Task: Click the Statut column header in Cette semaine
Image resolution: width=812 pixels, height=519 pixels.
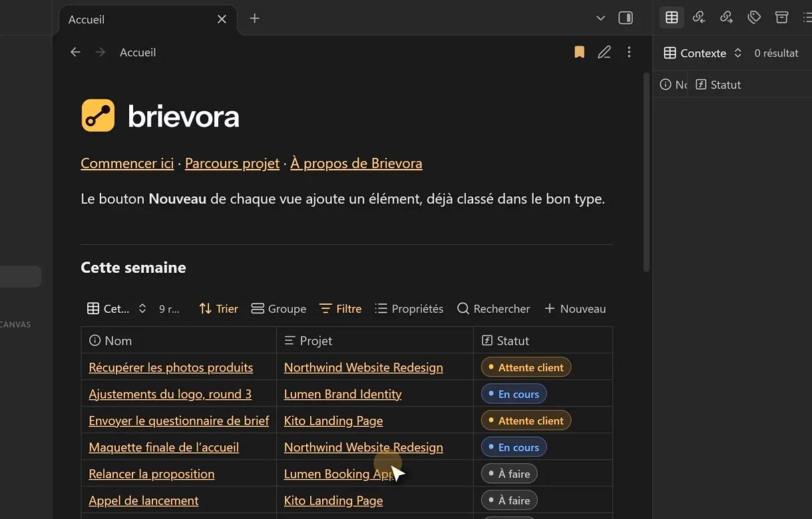Action: pos(543,341)
